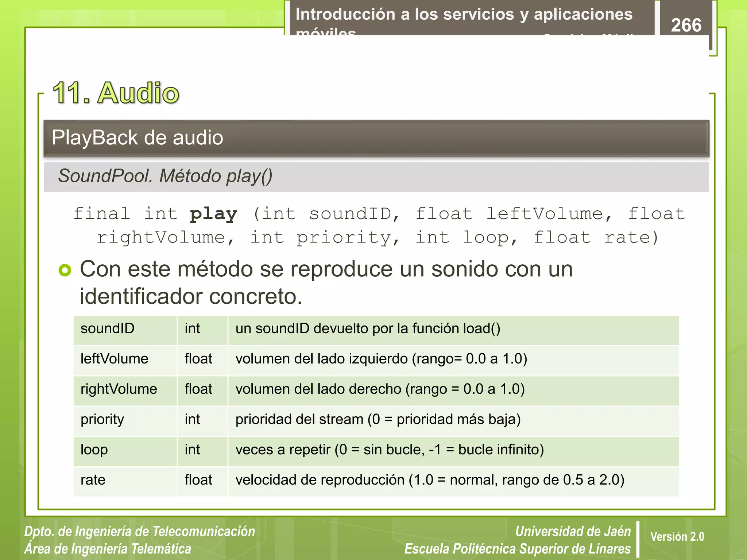Click the 'SoundPool. Método play()' subtitle
The image size is (747, 560).
165,176
